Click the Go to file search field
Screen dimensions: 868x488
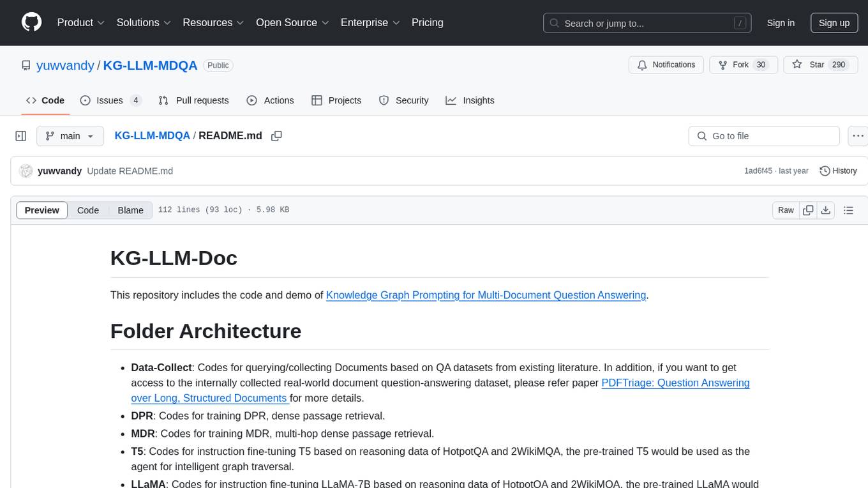click(764, 136)
